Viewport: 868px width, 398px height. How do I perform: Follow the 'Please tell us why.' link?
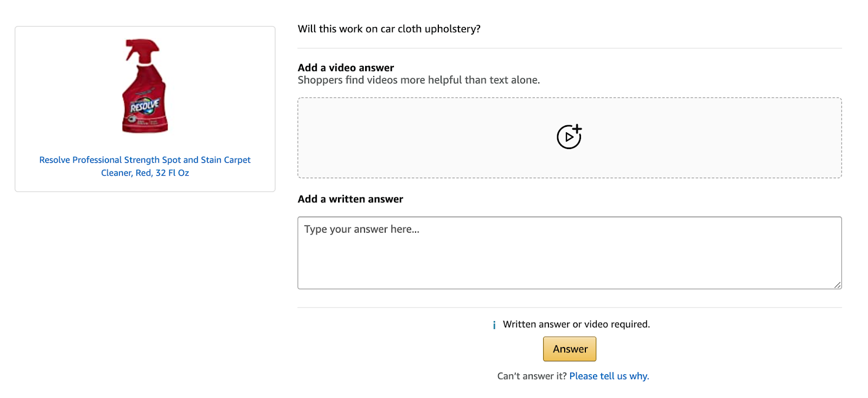(x=609, y=376)
